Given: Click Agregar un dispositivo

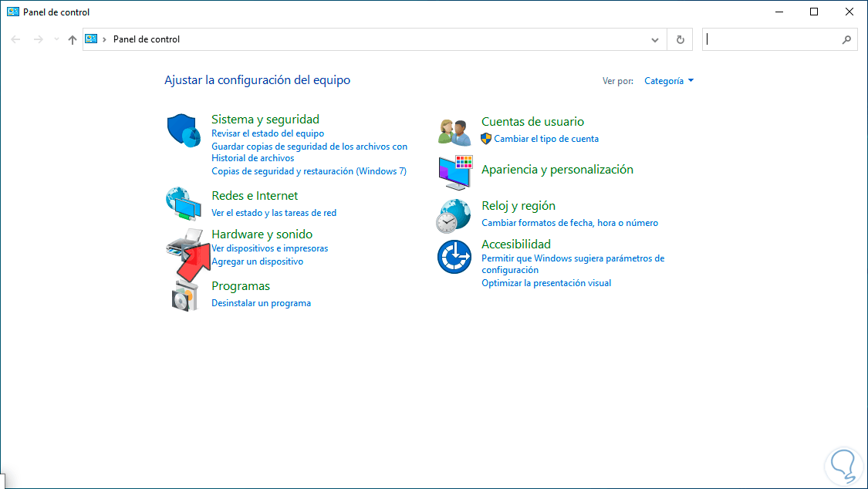Looking at the screenshot, I should (x=258, y=261).
